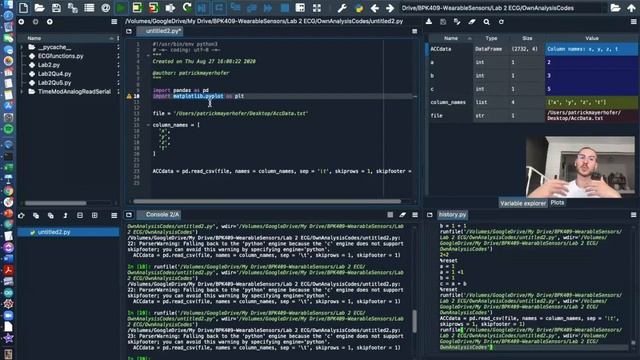Select the history.py tab
The width and height of the screenshot is (640, 360).
[452, 215]
